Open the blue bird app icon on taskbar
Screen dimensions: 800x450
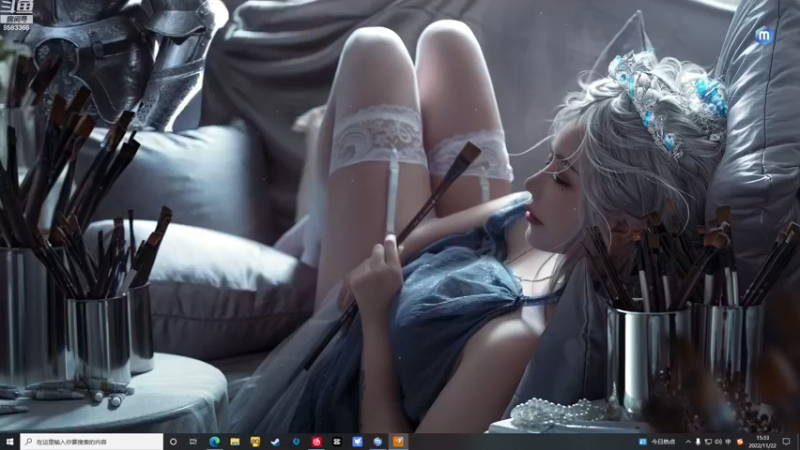(x=357, y=441)
